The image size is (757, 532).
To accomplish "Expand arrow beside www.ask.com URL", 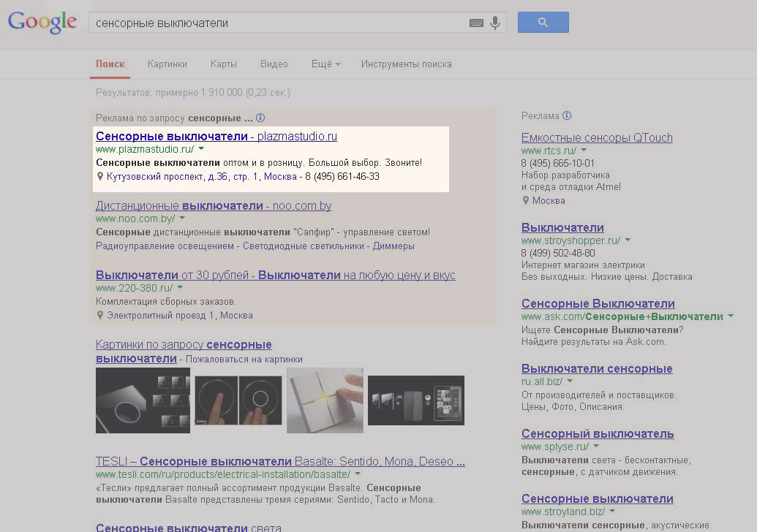I will coord(731,316).
